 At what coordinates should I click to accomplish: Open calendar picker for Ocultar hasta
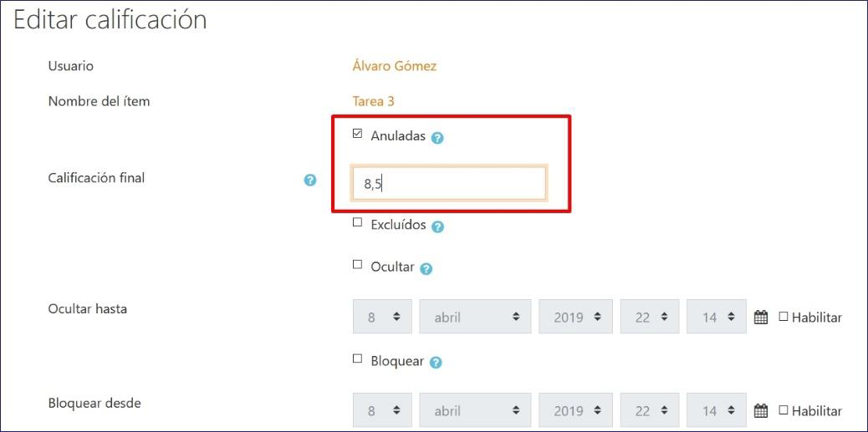pyautogui.click(x=761, y=318)
